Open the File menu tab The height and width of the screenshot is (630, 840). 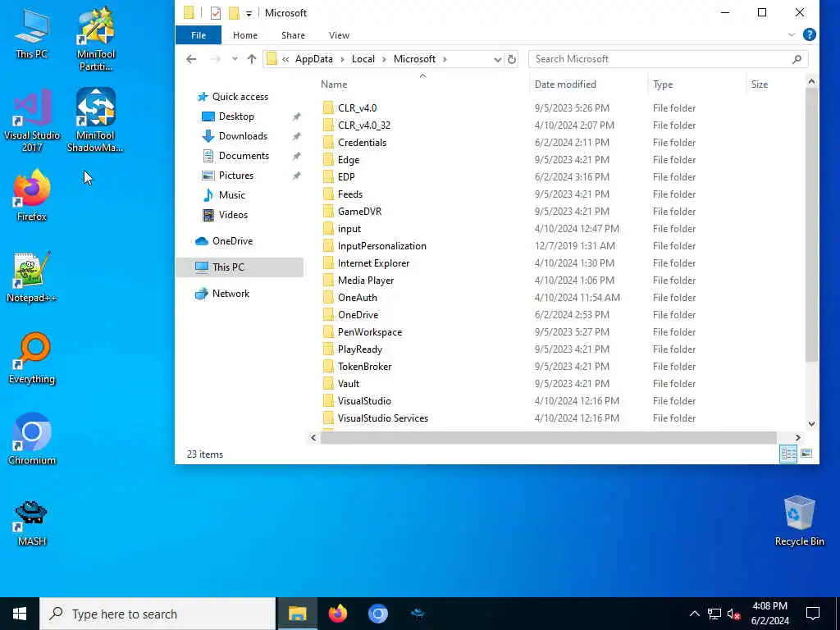point(199,34)
